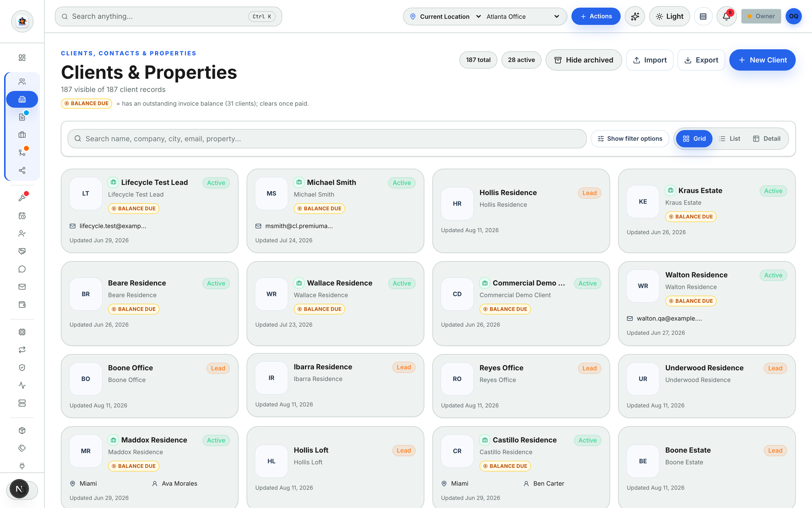Open the server stack sidebar icon
Image resolution: width=812 pixels, height=508 pixels.
(x=22, y=403)
